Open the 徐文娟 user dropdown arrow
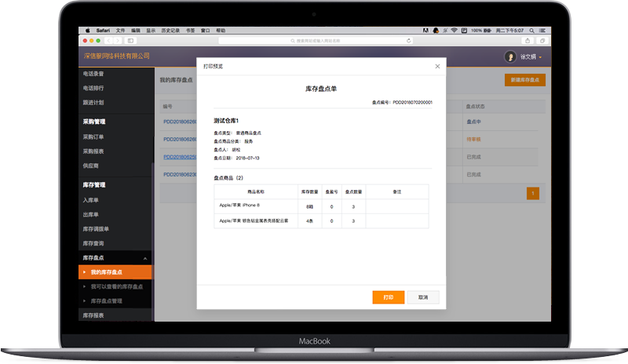628x364 pixels. point(540,57)
